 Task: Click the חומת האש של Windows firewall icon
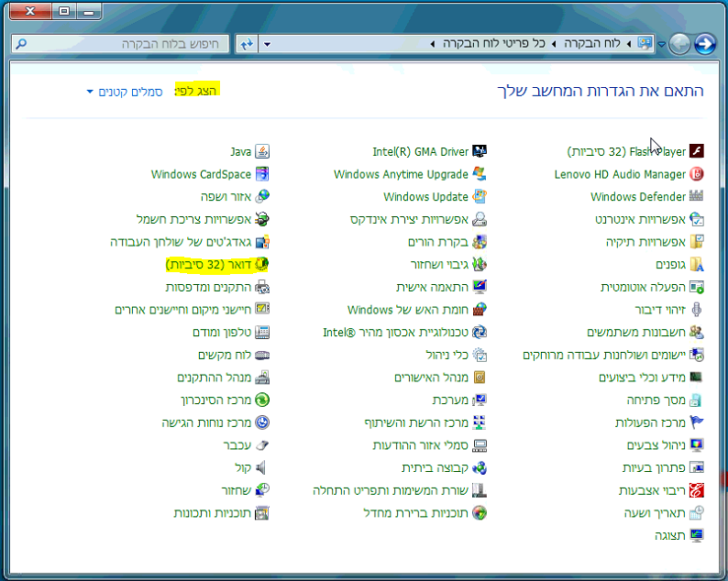point(479,310)
